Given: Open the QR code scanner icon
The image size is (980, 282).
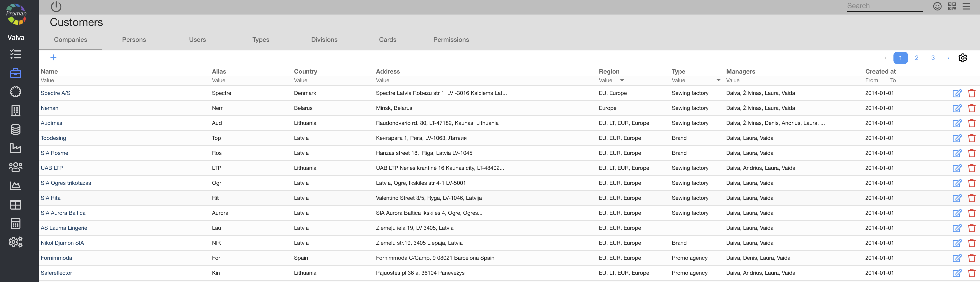Looking at the screenshot, I should tap(952, 6).
